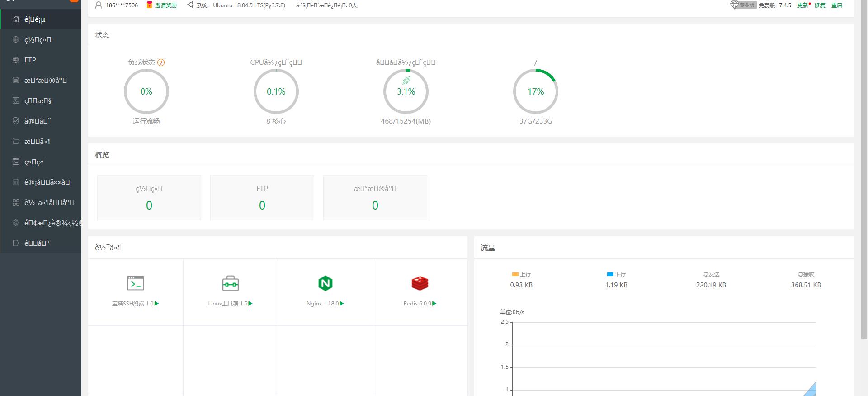The width and height of the screenshot is (868, 396).
Task: Click the panel settings gear icon in sidebar
Action: (x=16, y=223)
